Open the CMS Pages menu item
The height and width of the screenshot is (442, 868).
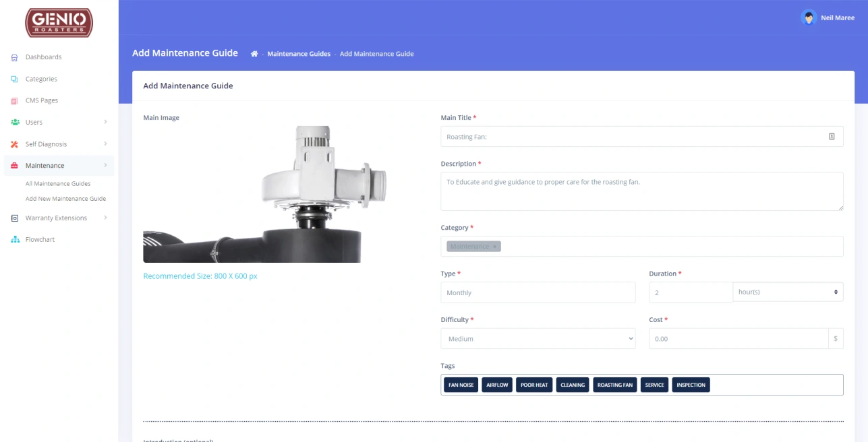click(x=42, y=100)
